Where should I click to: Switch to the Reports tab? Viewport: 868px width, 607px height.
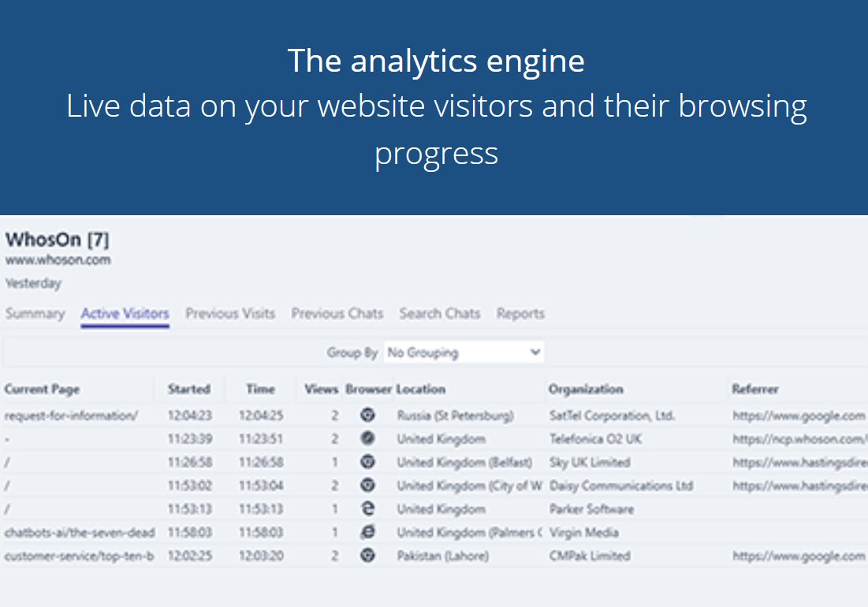(x=520, y=314)
